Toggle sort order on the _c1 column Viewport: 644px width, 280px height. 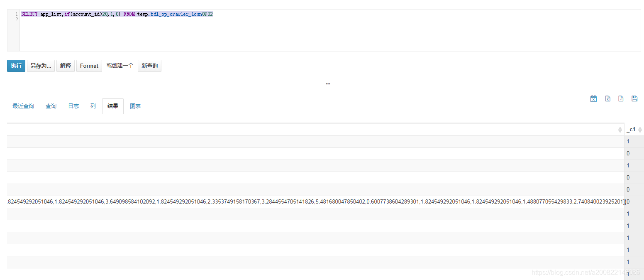640,129
